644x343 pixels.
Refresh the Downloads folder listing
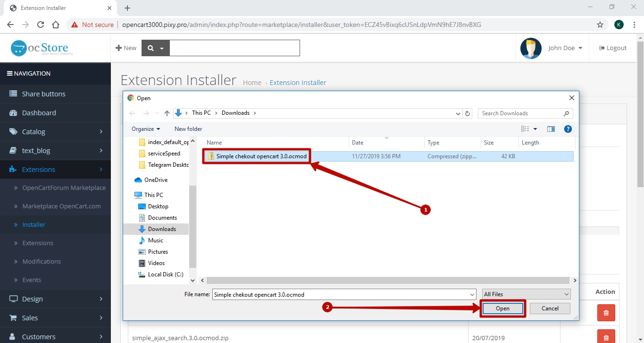[x=468, y=113]
